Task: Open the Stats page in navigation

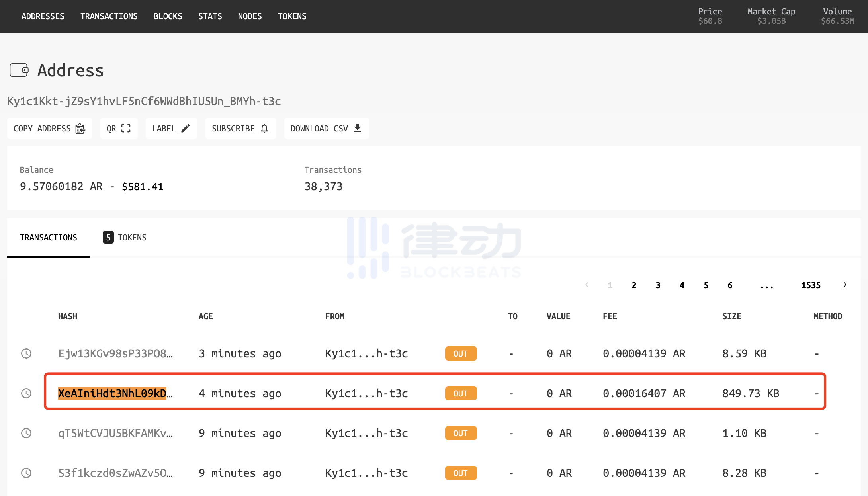Action: [210, 16]
